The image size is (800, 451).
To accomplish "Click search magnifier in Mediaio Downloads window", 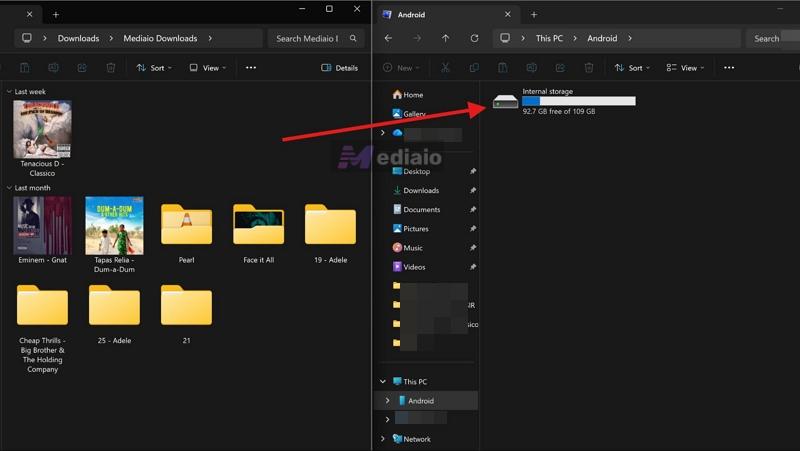I will click(353, 38).
